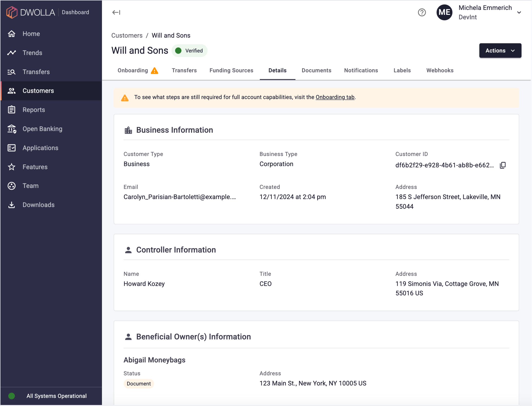Click the CEO title value
This screenshot has height=406, width=532.
pyautogui.click(x=266, y=284)
